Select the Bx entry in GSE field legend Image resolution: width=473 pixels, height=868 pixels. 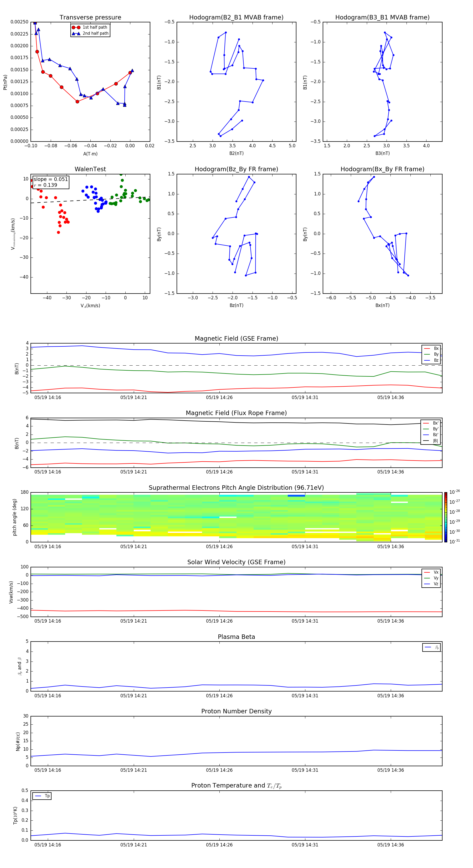(431, 349)
